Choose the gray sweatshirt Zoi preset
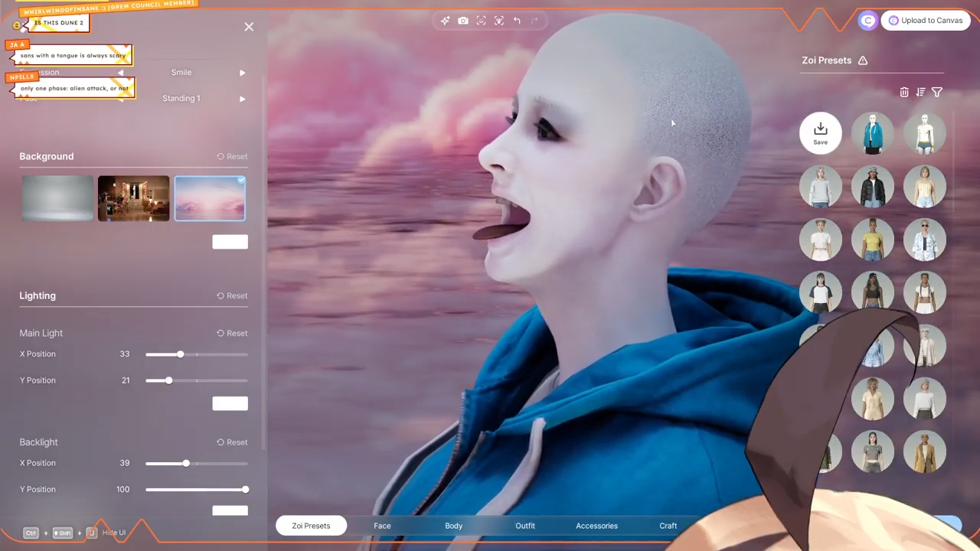The image size is (980, 551). (821, 186)
